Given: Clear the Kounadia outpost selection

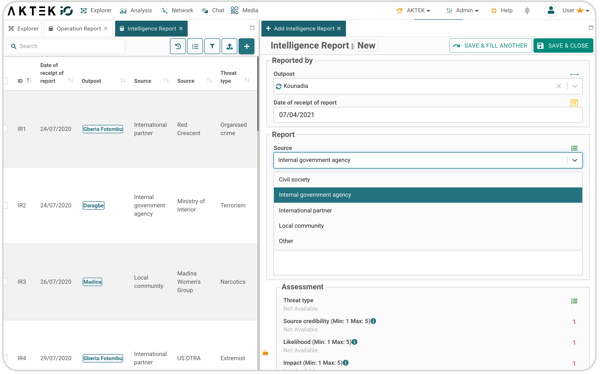Looking at the screenshot, I should tap(559, 86).
